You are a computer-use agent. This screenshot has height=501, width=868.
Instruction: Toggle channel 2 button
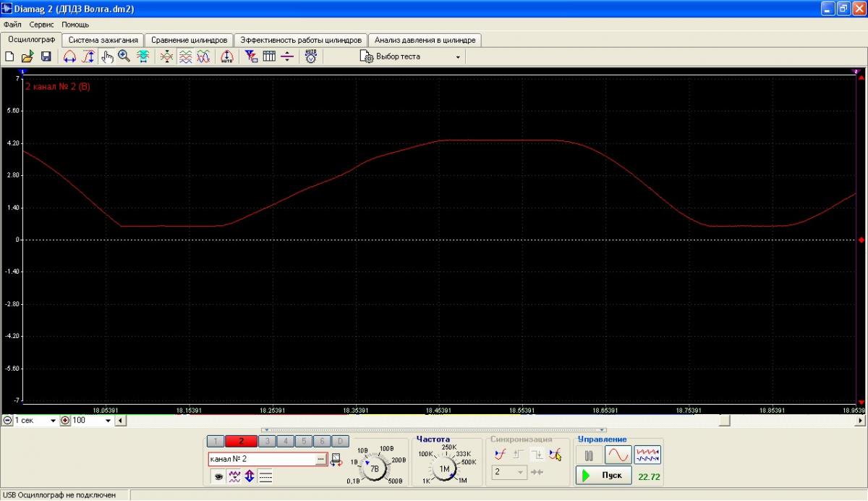[241, 441]
